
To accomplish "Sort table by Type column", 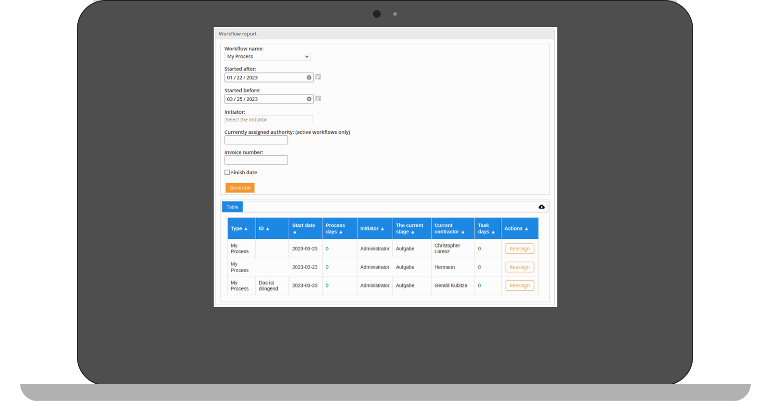I will pyautogui.click(x=239, y=228).
